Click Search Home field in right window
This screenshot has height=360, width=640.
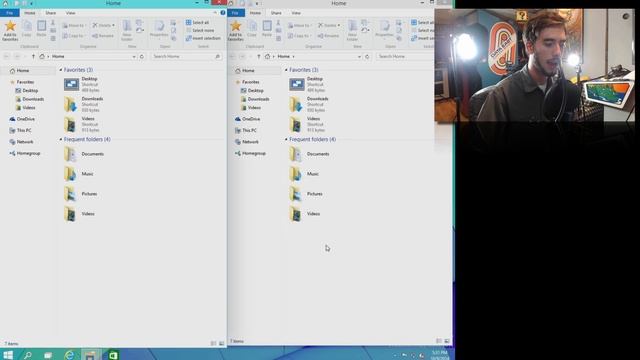(404, 56)
